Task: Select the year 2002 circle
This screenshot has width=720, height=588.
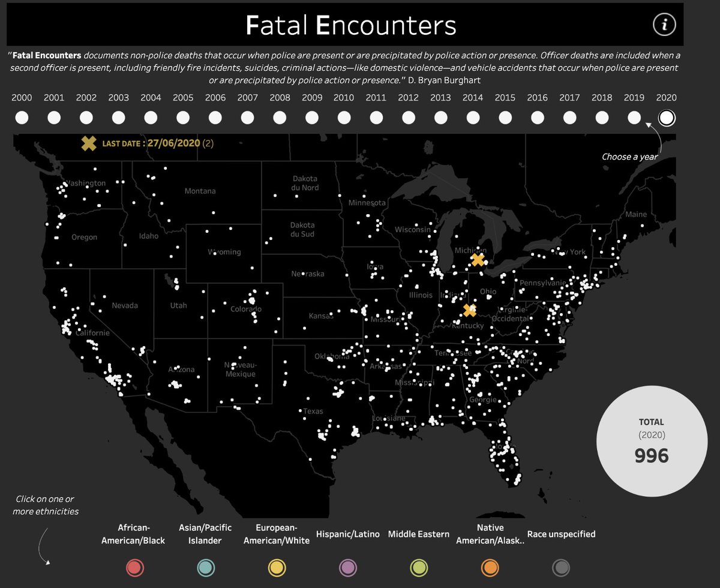Action: pos(86,118)
